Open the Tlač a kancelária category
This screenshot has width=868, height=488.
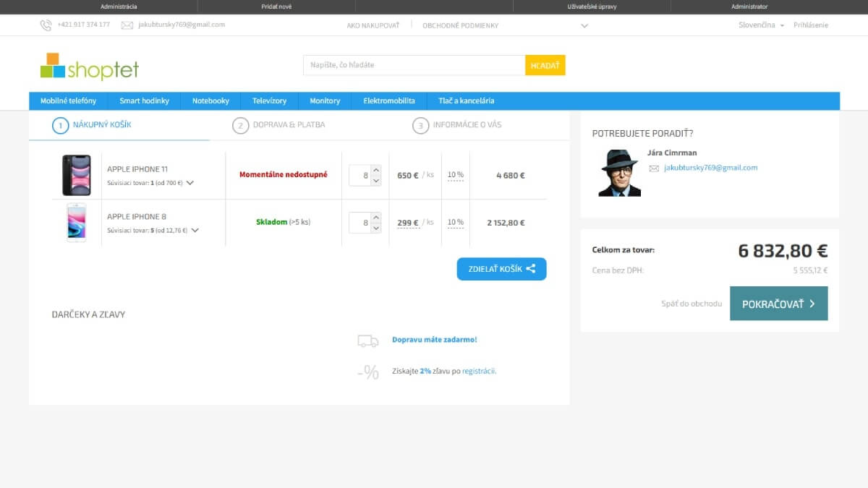(x=467, y=100)
